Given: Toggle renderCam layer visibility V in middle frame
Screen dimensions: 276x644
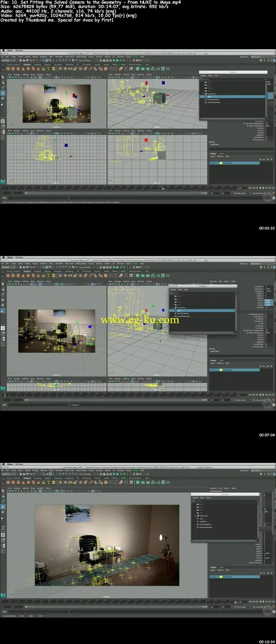Looking at the screenshot, I should pos(211,370).
